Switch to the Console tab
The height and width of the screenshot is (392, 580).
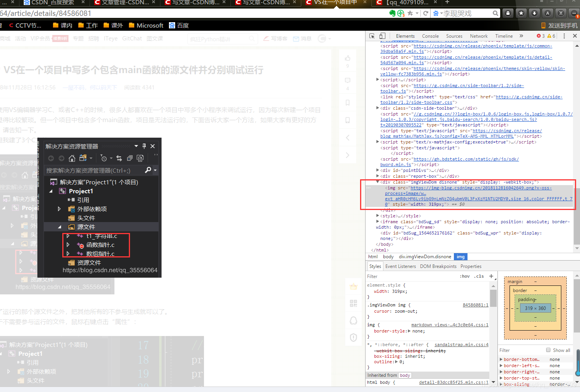tap(430, 36)
